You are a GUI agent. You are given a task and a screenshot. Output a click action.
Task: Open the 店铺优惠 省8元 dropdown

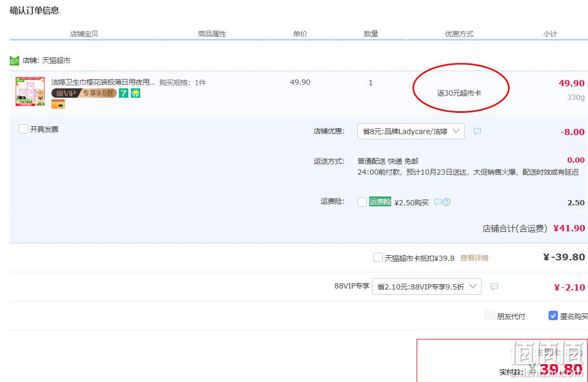411,131
